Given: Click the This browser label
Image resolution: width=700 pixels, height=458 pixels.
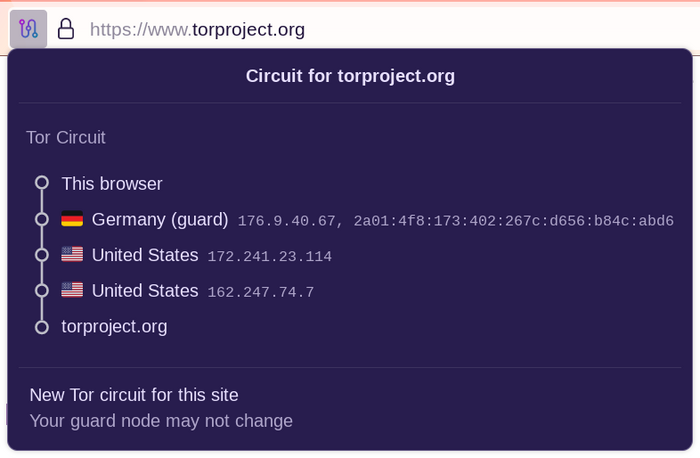Looking at the screenshot, I should 112,184.
